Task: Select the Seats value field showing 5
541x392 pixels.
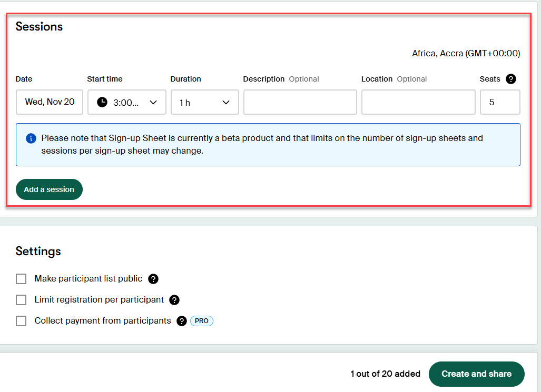Action: point(499,102)
